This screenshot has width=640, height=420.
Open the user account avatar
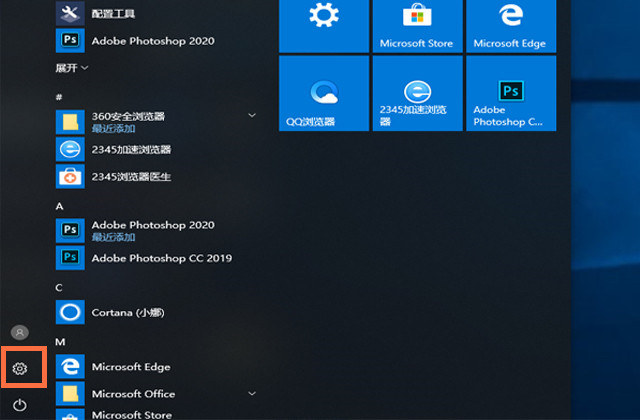pos(20,332)
